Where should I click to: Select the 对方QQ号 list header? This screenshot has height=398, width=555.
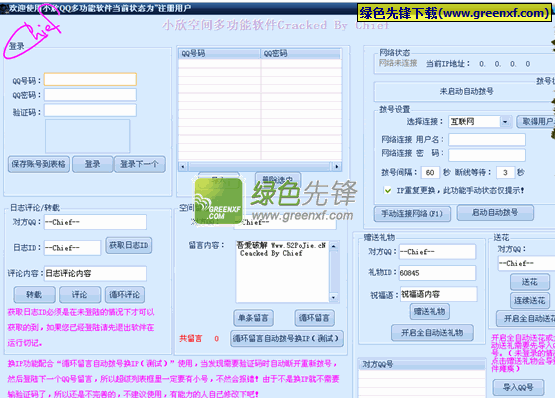422,364
